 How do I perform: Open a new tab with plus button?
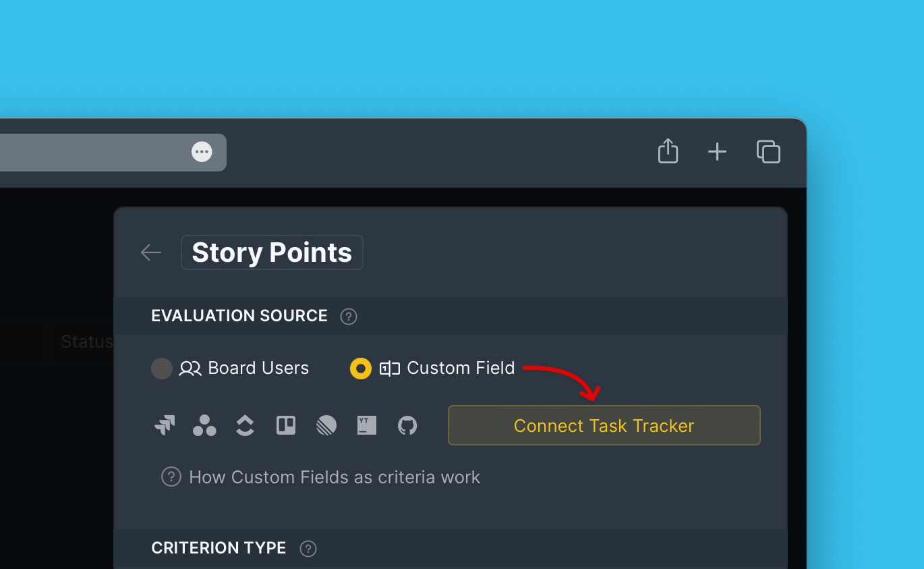[x=717, y=152]
